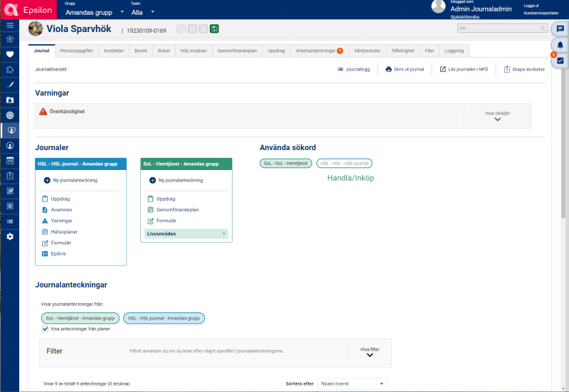Click 'Läs journalen i NPÖ'
The width and height of the screenshot is (569, 392).
464,69
